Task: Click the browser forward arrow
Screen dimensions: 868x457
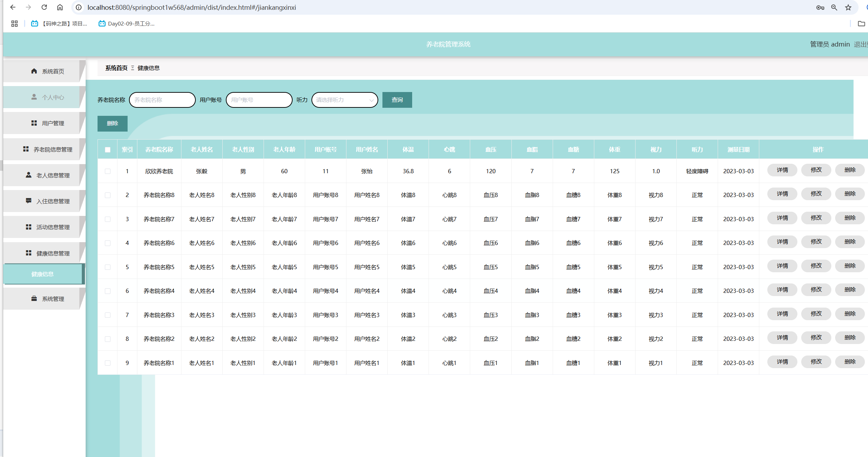Action: [x=28, y=7]
